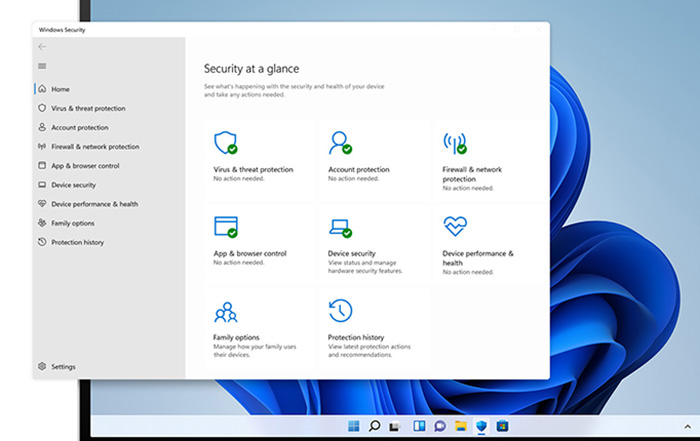The image size is (700, 441).
Task: Open File Explorer from the taskbar
Action: (461, 426)
